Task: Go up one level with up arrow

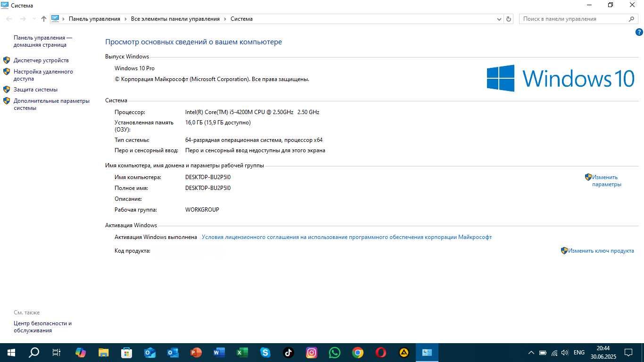Action: (44, 19)
